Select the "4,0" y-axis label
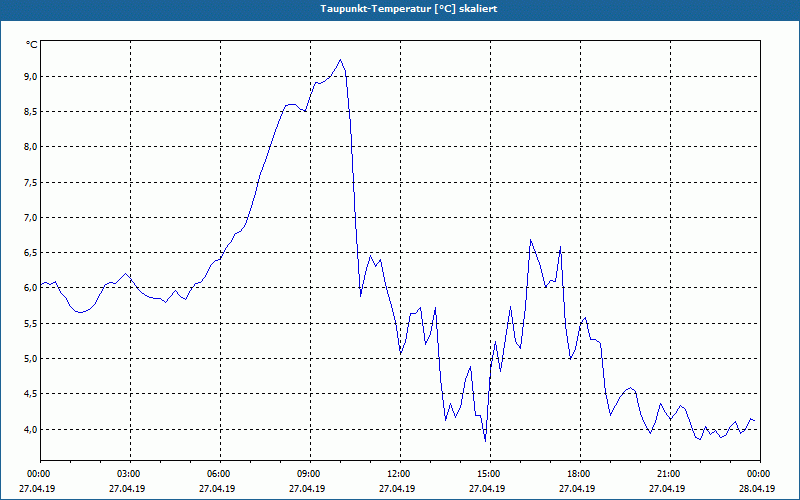The height and width of the screenshot is (500, 800). (x=31, y=429)
